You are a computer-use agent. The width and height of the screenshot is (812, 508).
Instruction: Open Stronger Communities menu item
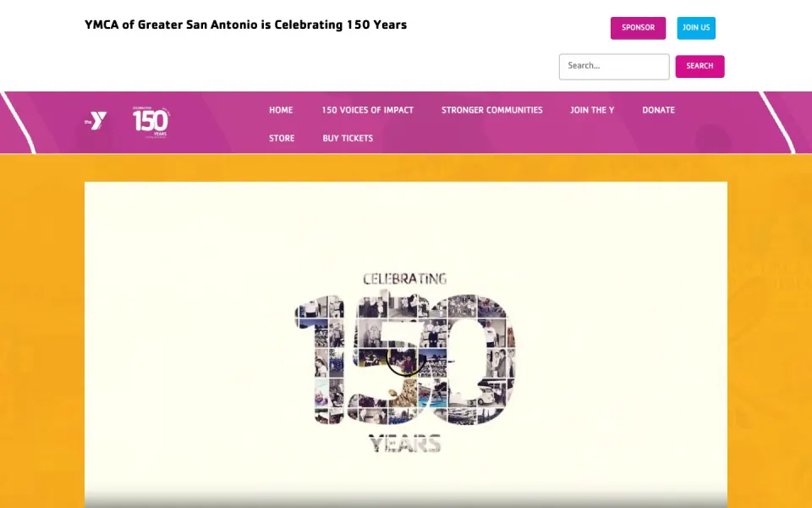coord(492,110)
